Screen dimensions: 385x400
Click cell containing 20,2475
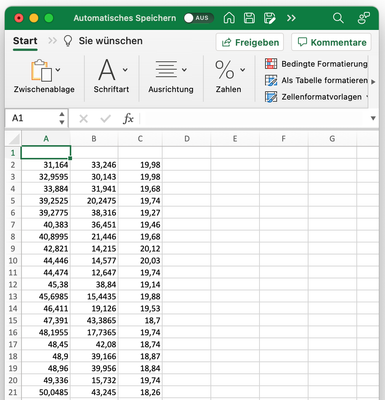pyautogui.click(x=94, y=201)
